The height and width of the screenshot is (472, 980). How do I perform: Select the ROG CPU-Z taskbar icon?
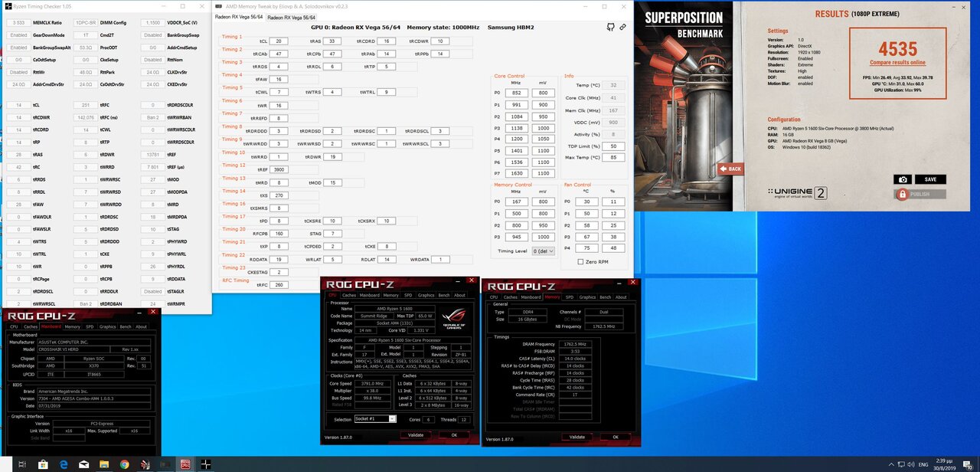pos(185,464)
